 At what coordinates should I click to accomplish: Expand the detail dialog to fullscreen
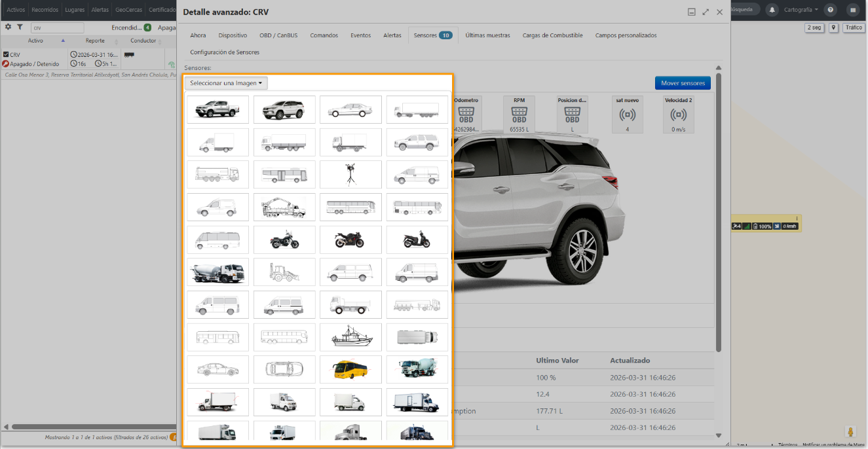click(x=706, y=12)
